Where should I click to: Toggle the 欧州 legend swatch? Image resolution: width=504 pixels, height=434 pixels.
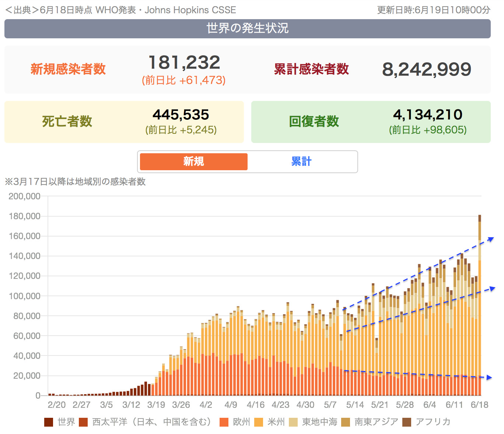tap(224, 422)
